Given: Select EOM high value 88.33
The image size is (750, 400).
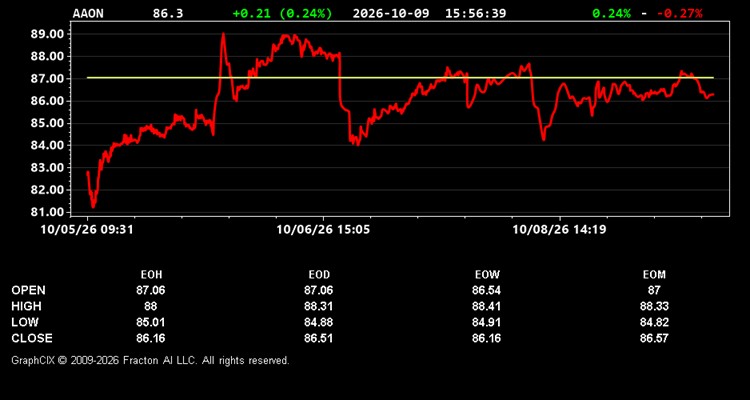Looking at the screenshot, I should (654, 306).
